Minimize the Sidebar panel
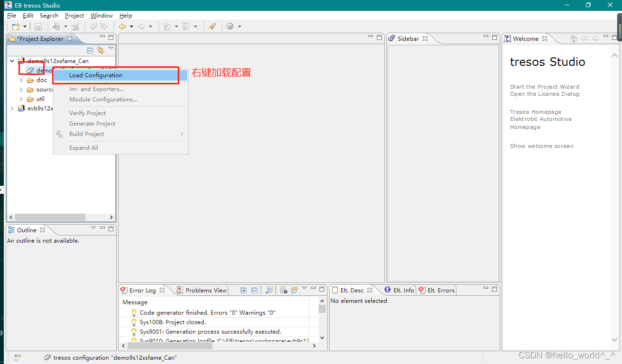This screenshot has width=622, height=364. (486, 37)
